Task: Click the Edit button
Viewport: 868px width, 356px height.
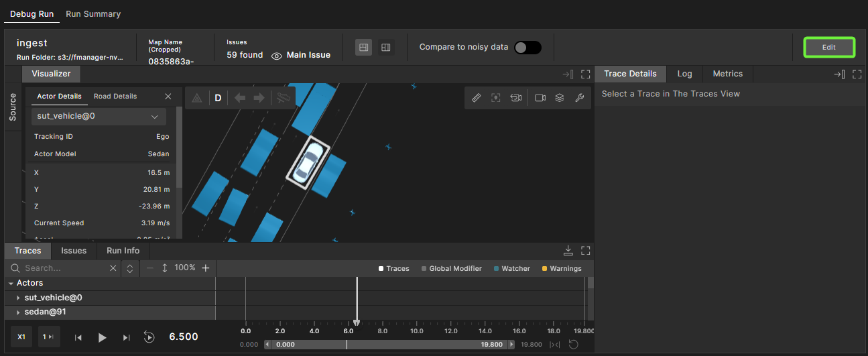Action: [829, 48]
